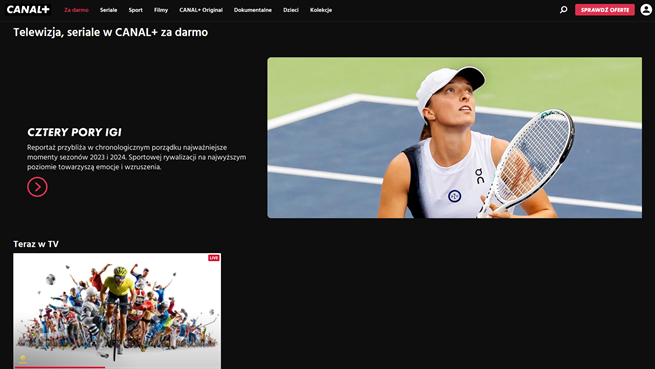Click the LIVE badge on TV thumbnail
The image size is (655, 369).
214,258
